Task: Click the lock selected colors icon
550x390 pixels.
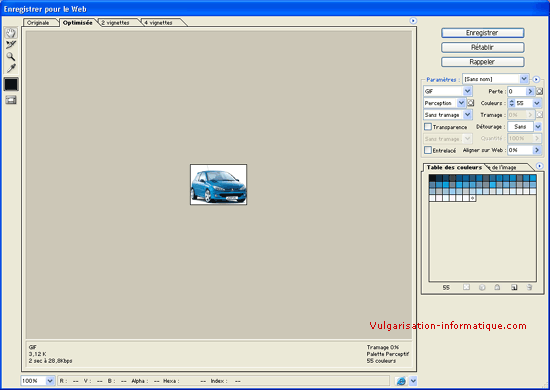Action: (x=497, y=287)
